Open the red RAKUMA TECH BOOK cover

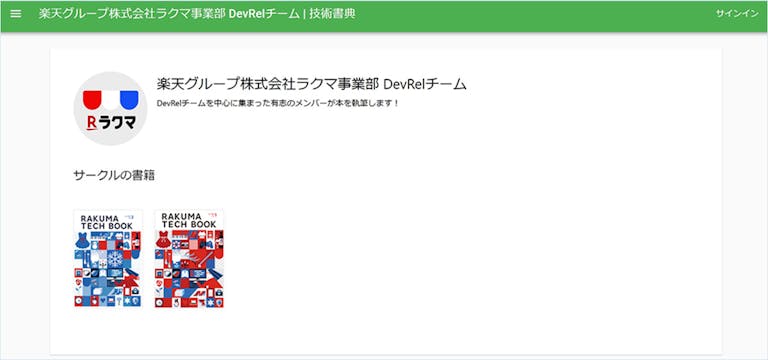pos(189,258)
